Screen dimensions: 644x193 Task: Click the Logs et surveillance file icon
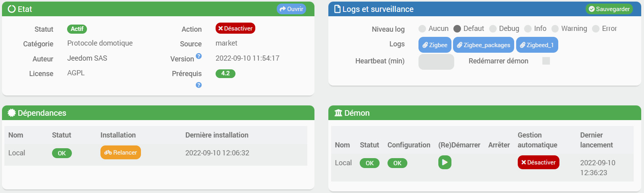pyautogui.click(x=337, y=9)
